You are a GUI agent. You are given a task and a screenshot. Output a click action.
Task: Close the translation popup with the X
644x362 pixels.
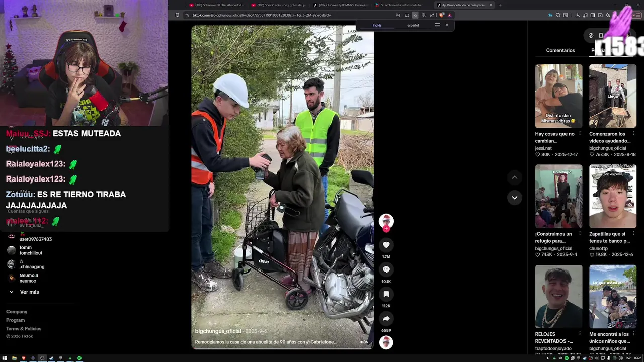pos(447,25)
